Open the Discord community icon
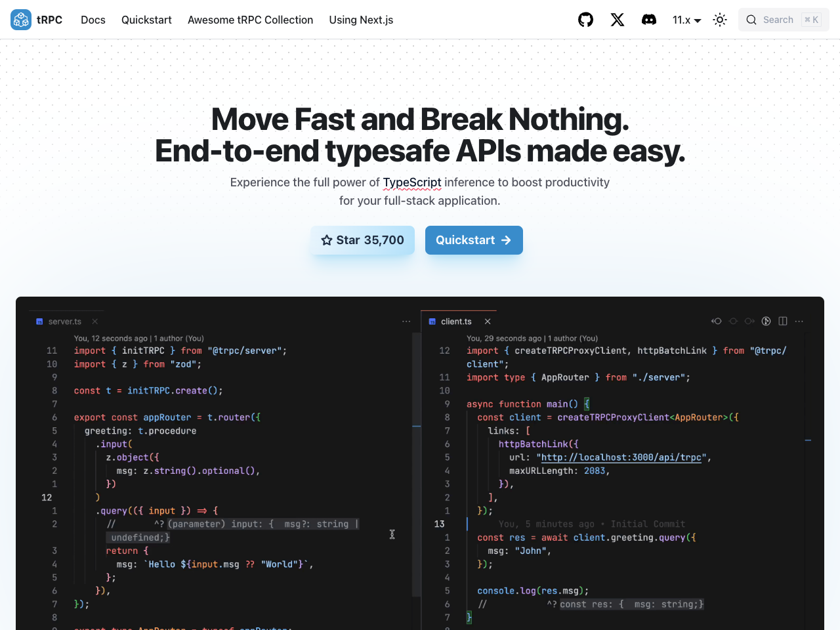Screen dimensions: 840x630 [x=649, y=20]
